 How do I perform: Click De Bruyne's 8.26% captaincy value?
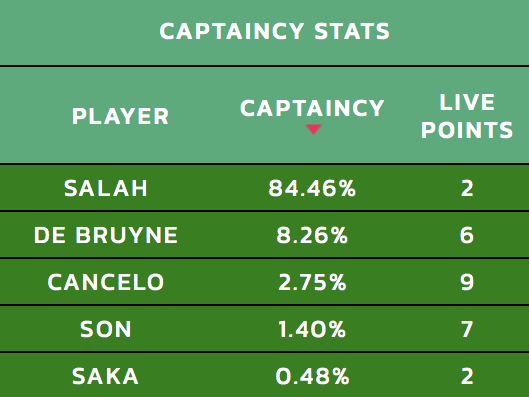(312, 235)
